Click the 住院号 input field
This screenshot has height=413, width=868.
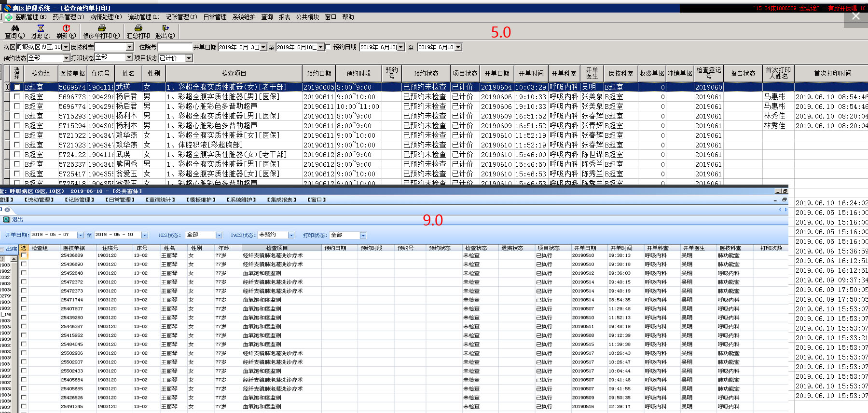click(x=175, y=47)
